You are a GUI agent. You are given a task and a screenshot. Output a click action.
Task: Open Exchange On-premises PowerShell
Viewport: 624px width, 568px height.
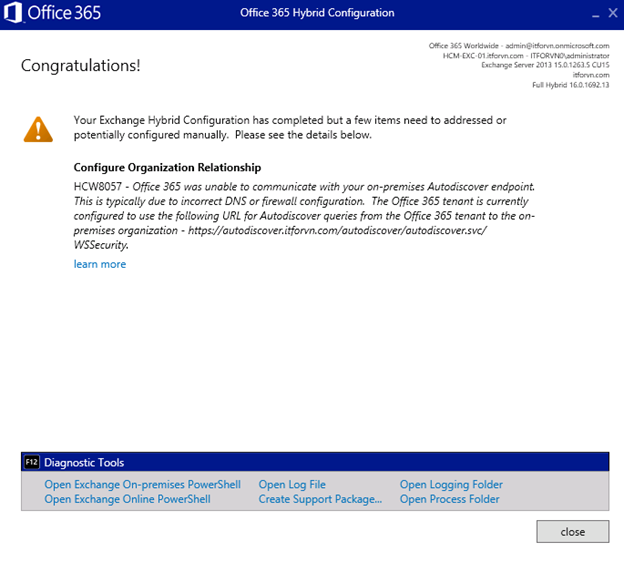tap(143, 485)
